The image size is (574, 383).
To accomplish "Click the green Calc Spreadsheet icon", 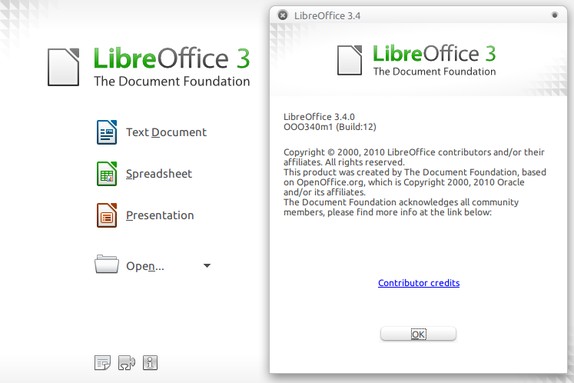I will (107, 174).
